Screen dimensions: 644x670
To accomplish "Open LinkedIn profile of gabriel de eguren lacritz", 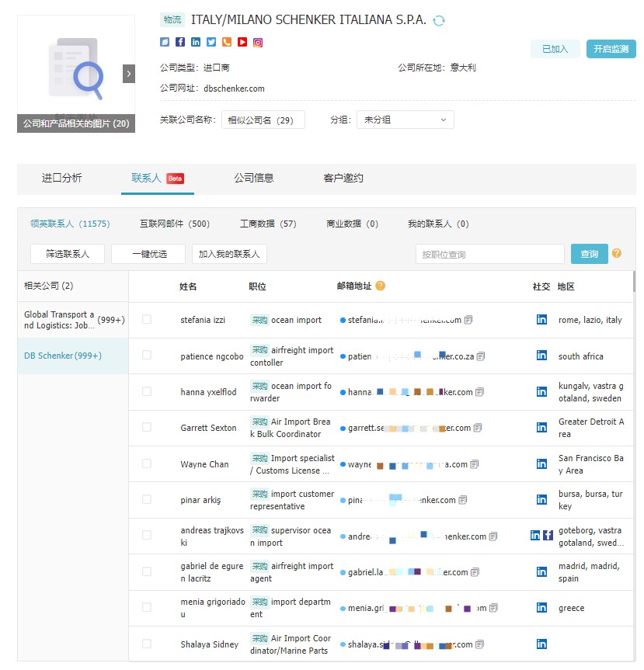I will 541,571.
